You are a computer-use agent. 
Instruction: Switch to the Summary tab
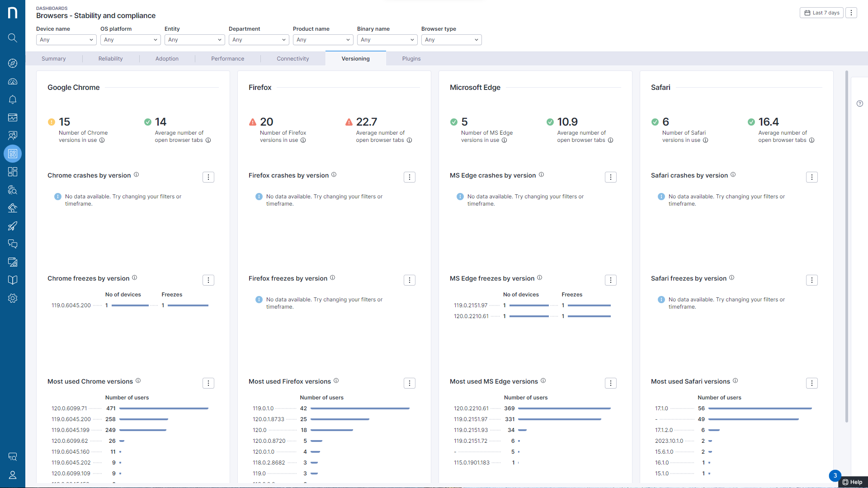[54, 59]
